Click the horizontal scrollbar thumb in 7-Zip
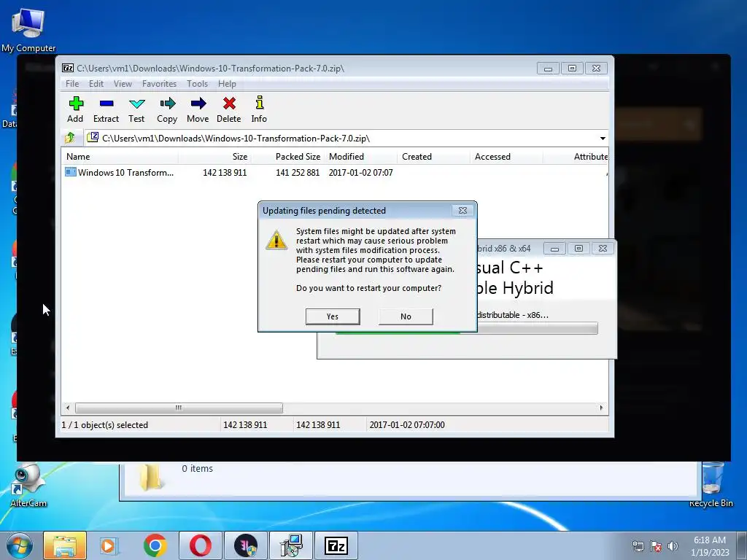This screenshot has width=747, height=560. [179, 408]
